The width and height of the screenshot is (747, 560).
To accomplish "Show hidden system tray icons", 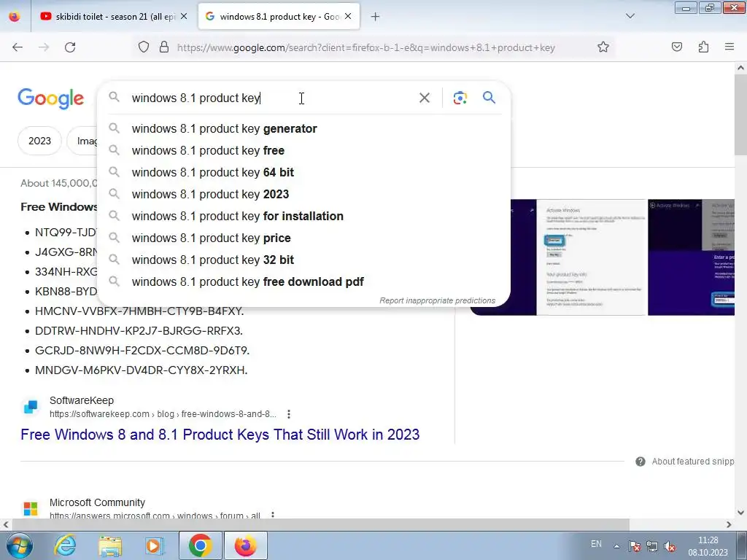I will click(616, 546).
